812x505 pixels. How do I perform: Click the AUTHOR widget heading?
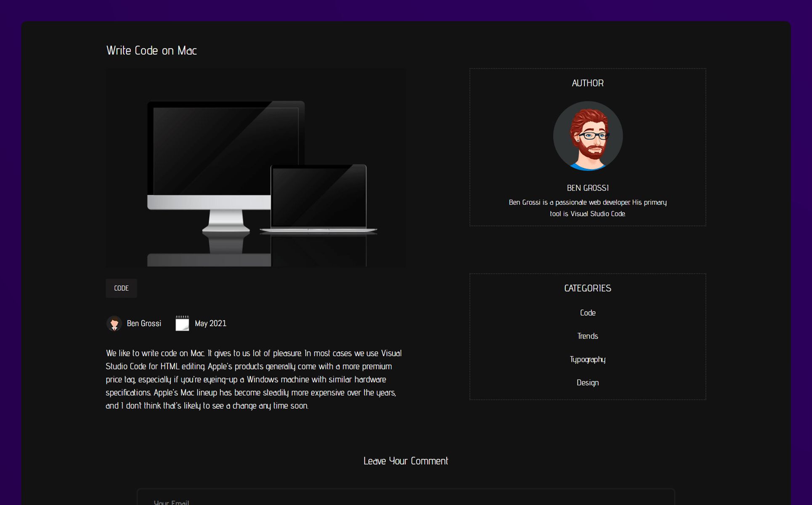(587, 83)
